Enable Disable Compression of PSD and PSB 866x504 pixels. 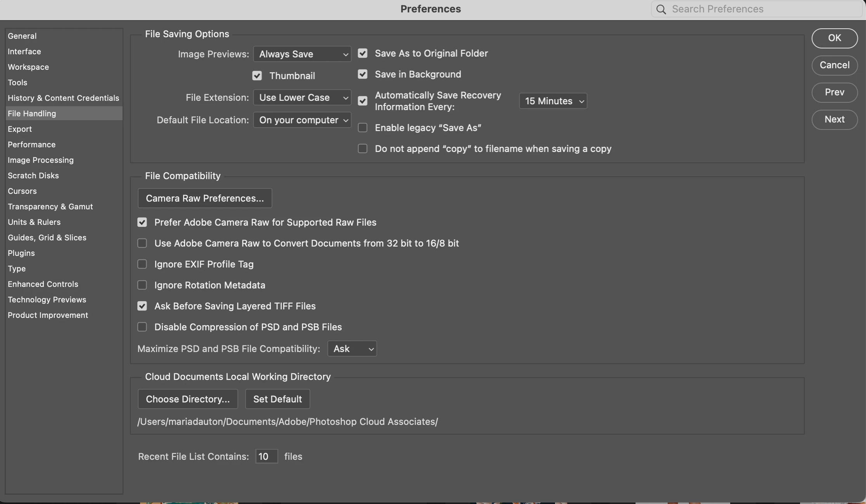tap(142, 327)
